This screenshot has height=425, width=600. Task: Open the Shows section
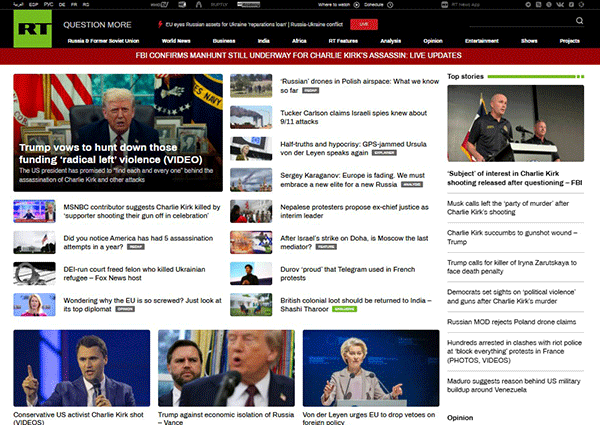click(529, 41)
